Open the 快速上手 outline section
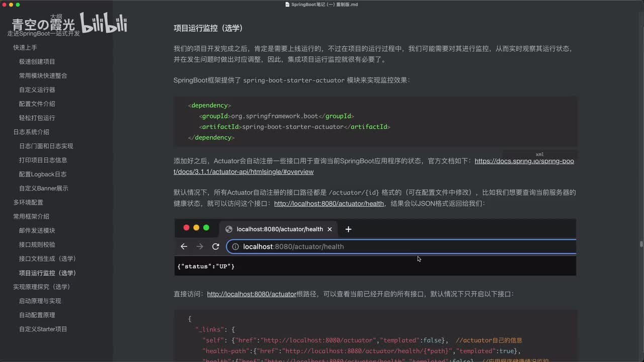644x362 pixels. coord(25,47)
